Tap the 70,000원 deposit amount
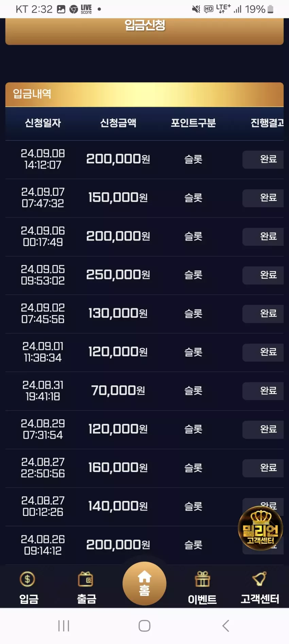Screen dimensions: 289x644 [x=118, y=391]
